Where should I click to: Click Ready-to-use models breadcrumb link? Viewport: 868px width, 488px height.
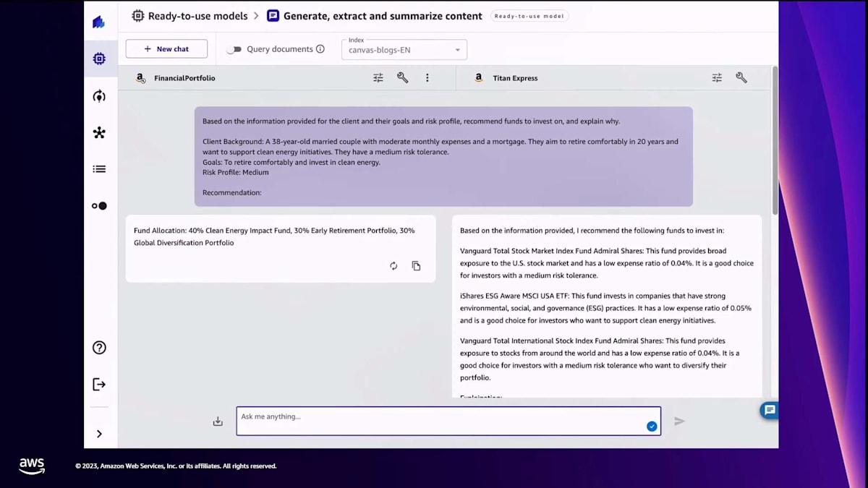point(197,16)
